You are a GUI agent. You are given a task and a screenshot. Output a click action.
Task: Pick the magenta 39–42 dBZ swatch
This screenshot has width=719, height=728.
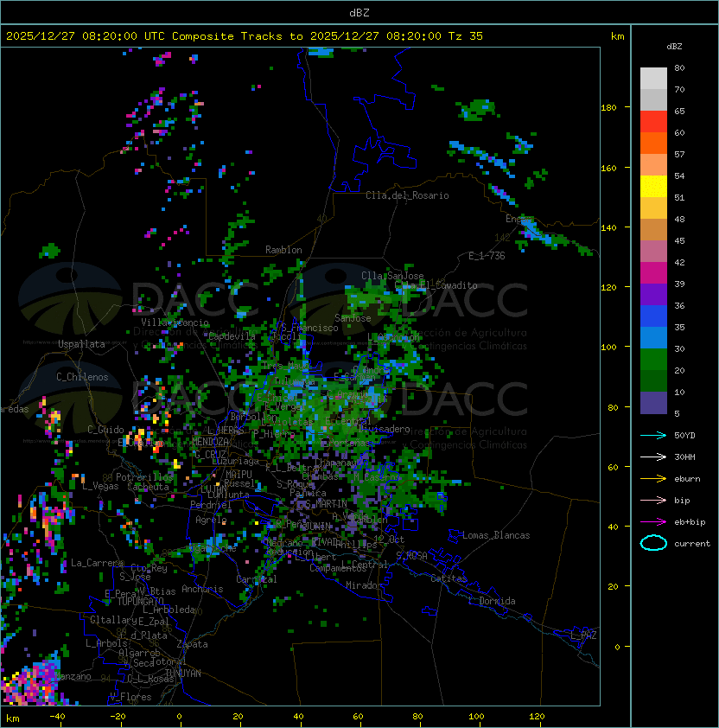653,273
